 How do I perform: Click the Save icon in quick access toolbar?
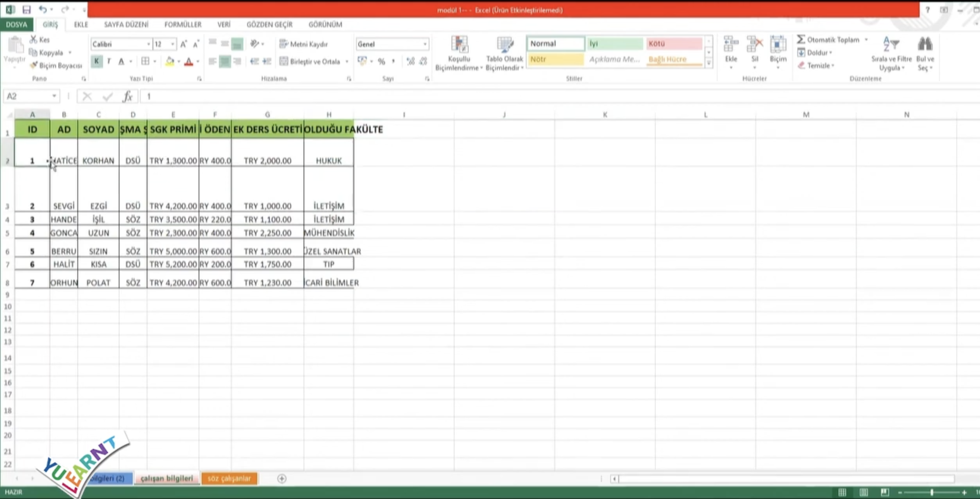tap(26, 10)
